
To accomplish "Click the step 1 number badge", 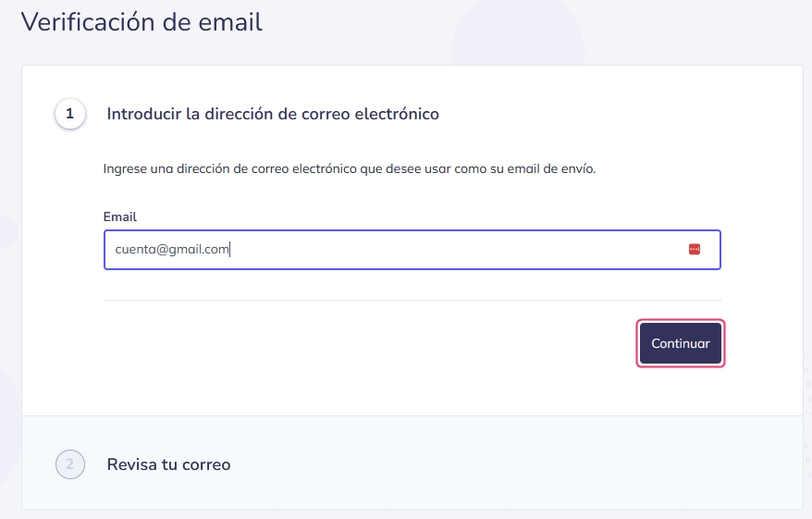I will [x=70, y=115].
